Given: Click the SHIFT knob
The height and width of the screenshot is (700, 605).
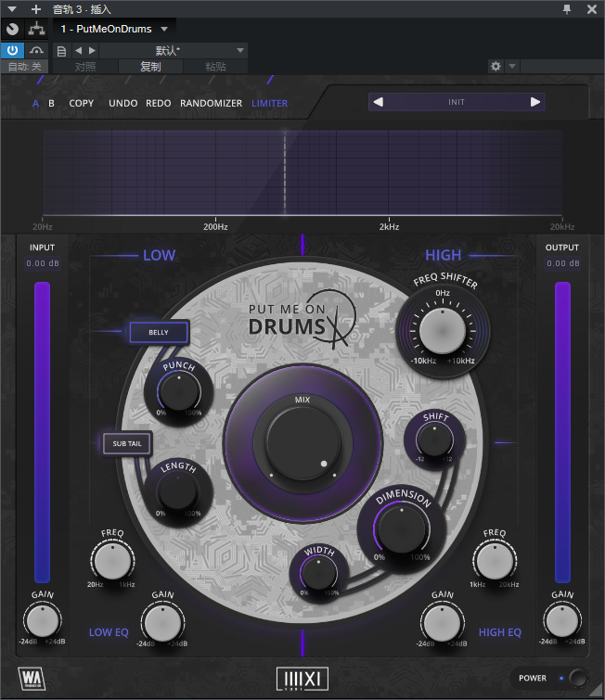Looking at the screenshot, I should (x=434, y=439).
